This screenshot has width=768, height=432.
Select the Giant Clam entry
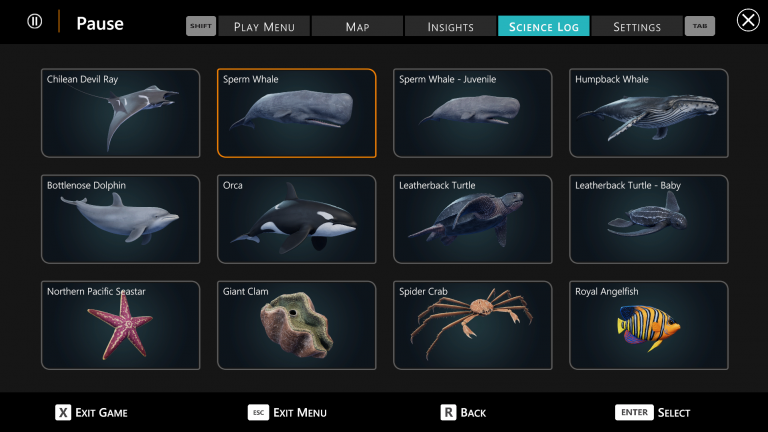[297, 325]
